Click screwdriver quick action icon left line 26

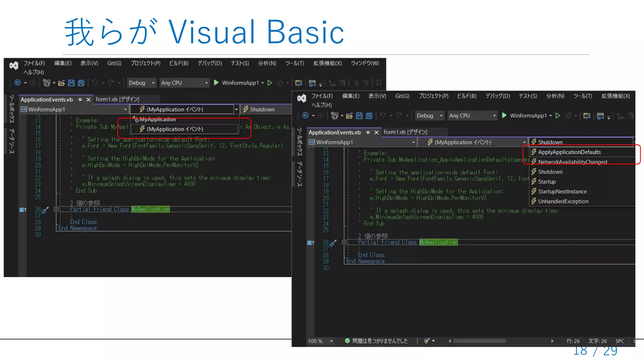[x=45, y=210]
